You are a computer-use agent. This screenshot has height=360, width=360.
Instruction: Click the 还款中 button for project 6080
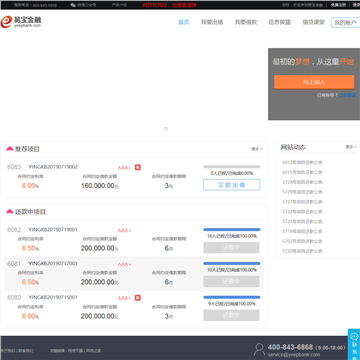coord(231,315)
